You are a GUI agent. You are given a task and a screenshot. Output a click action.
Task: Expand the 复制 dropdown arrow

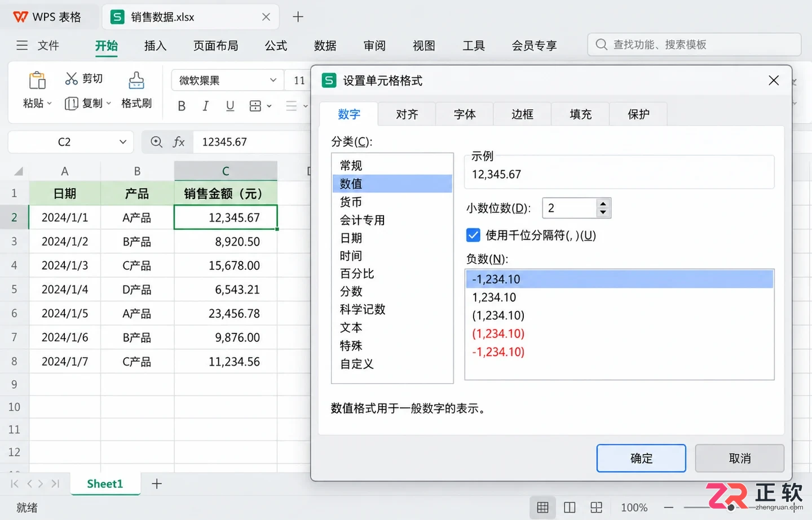tap(108, 104)
